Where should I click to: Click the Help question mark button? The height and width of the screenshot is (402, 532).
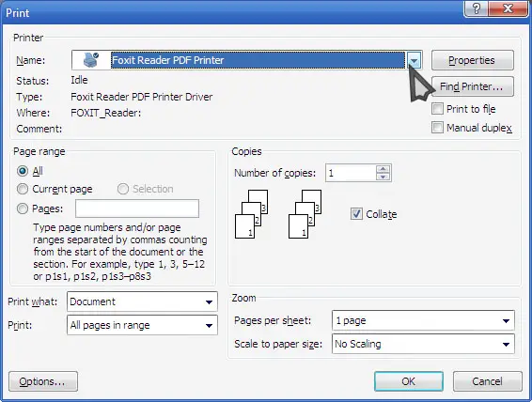pos(476,8)
